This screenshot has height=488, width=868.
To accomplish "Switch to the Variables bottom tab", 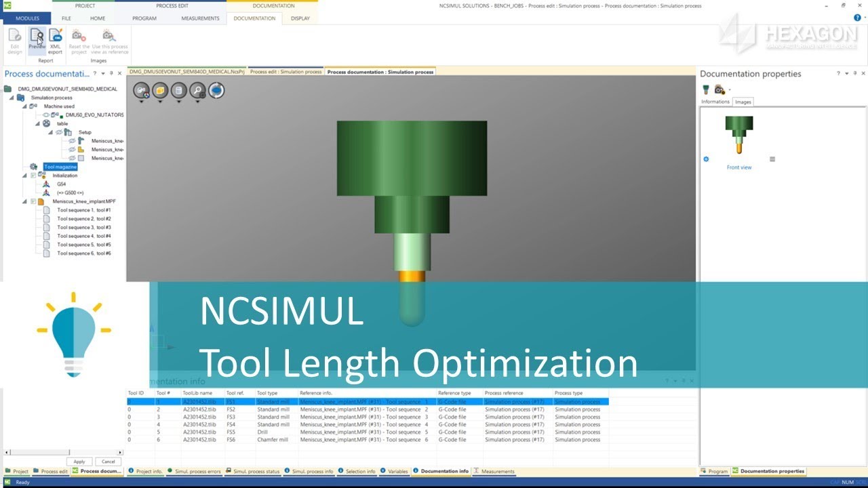I will click(395, 471).
